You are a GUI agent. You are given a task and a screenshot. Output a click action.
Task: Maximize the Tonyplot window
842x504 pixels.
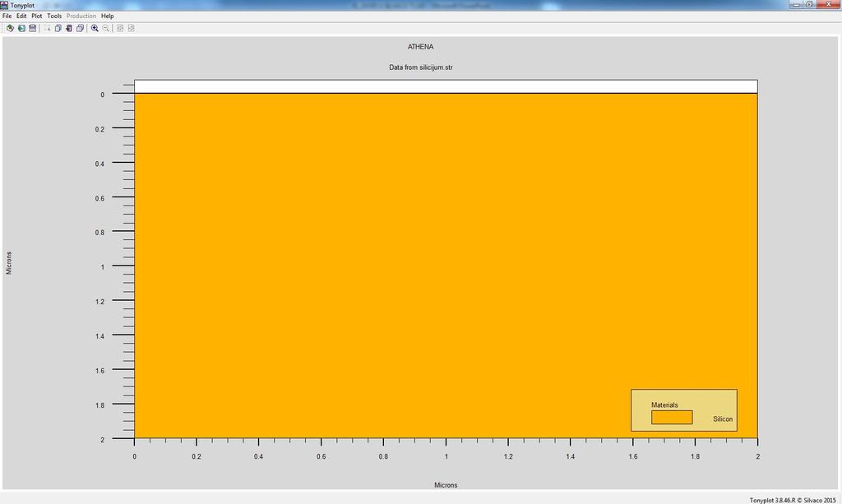809,4
